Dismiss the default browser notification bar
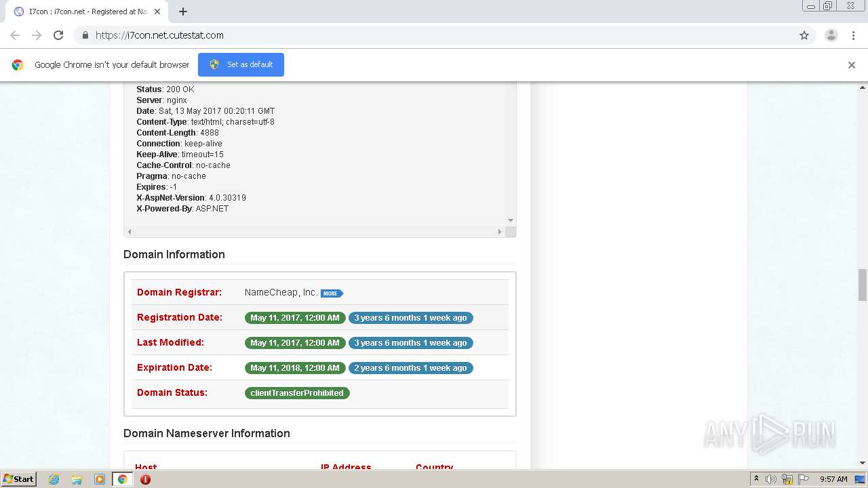 coord(852,65)
